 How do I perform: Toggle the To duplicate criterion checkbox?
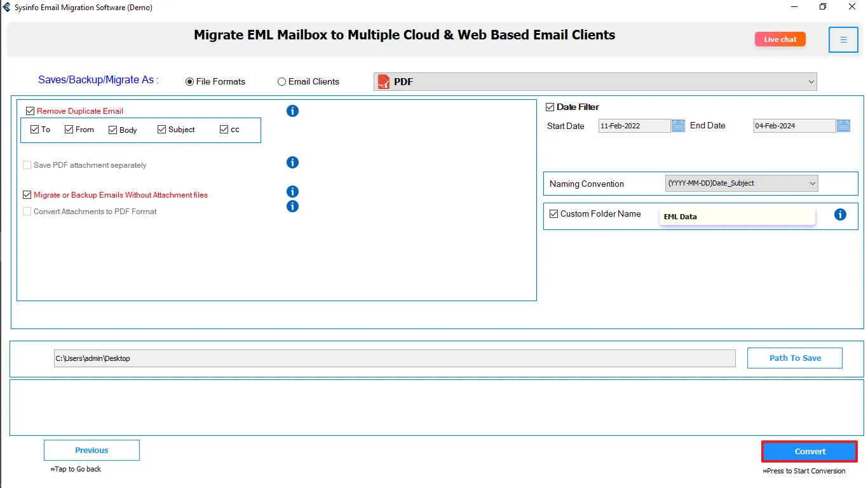(35, 130)
